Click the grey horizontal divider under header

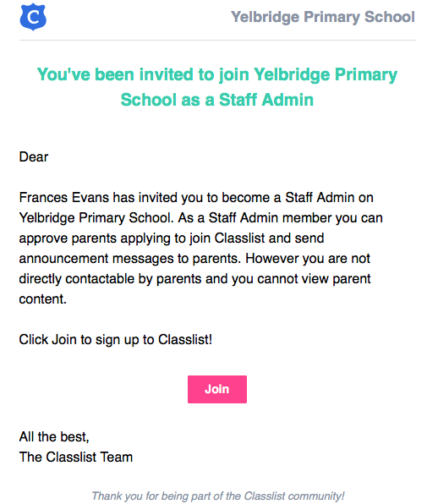coord(217,41)
